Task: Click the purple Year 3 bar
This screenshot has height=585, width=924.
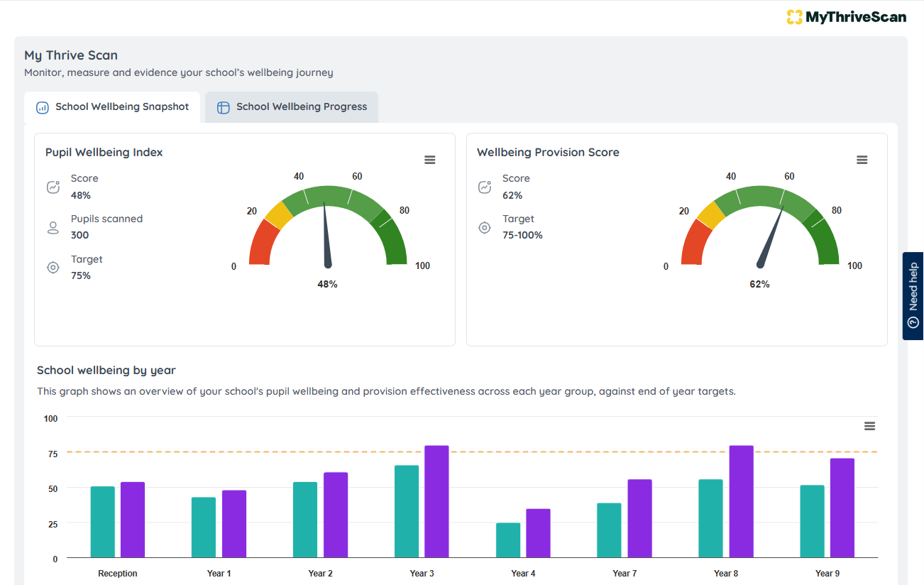Action: [436, 501]
